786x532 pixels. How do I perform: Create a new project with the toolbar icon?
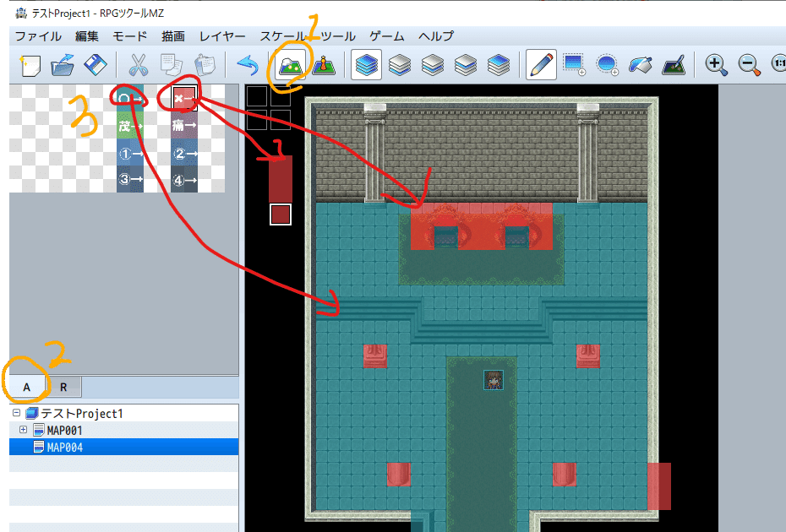(x=30, y=65)
